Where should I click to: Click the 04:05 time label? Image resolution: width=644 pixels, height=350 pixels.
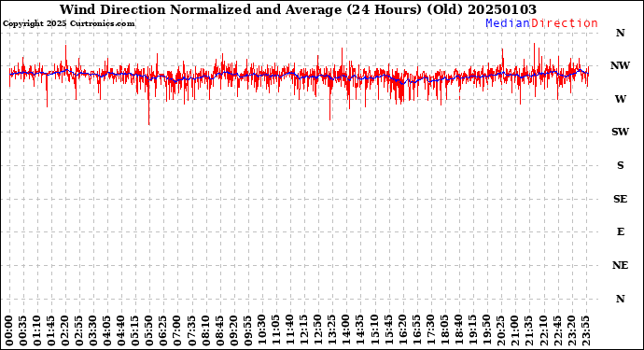tap(107, 330)
